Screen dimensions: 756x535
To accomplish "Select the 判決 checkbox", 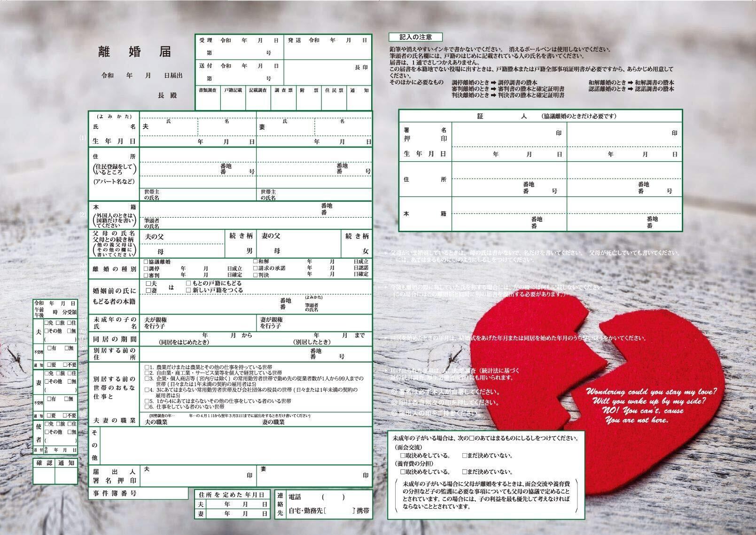I will pos(256,275).
